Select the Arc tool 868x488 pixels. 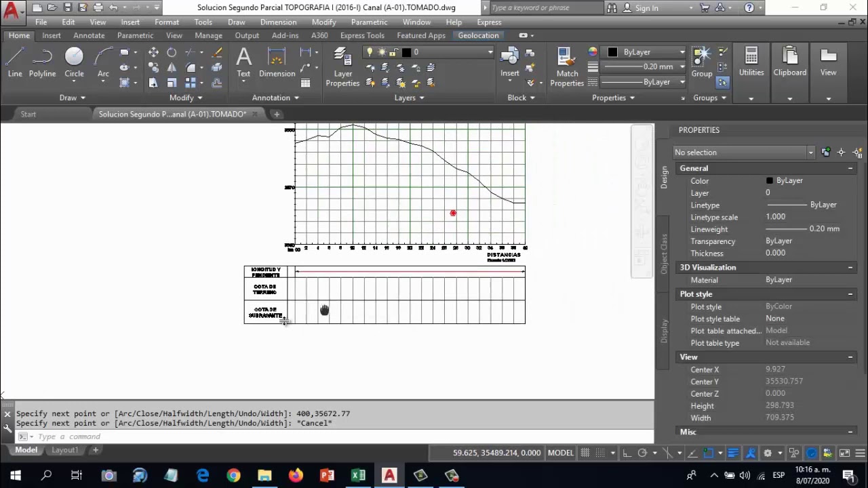pos(103,63)
